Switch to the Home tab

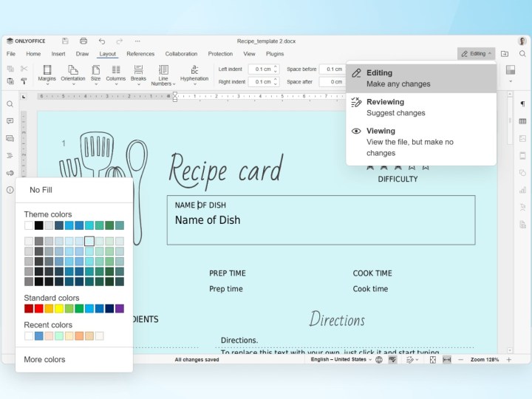coord(33,54)
